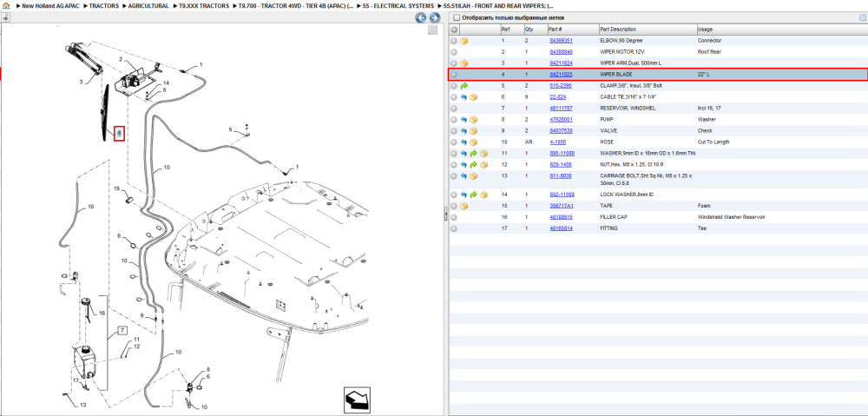
Task: Click callout 2 above the wiper motor in diagram
Action: coord(121,59)
